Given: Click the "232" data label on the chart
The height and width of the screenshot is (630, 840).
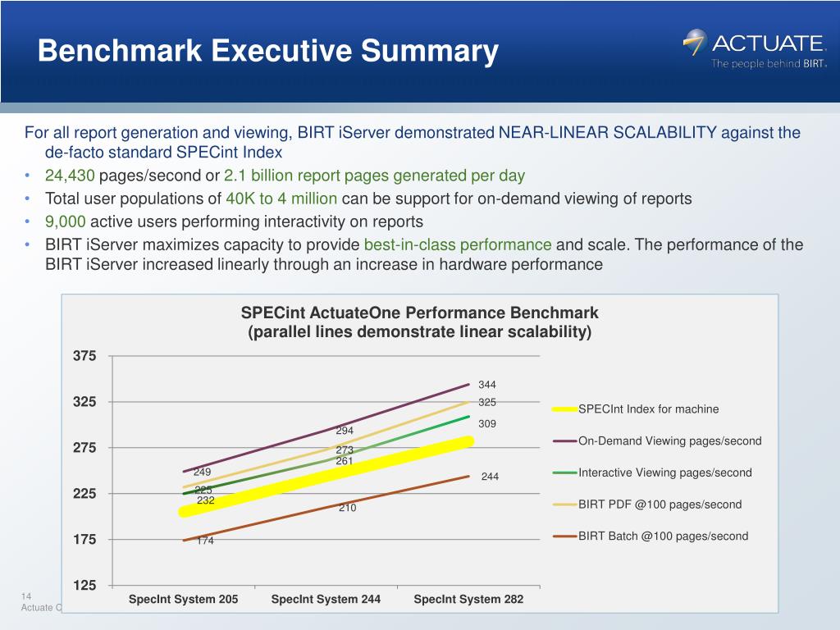Looking at the screenshot, I should point(206,500).
